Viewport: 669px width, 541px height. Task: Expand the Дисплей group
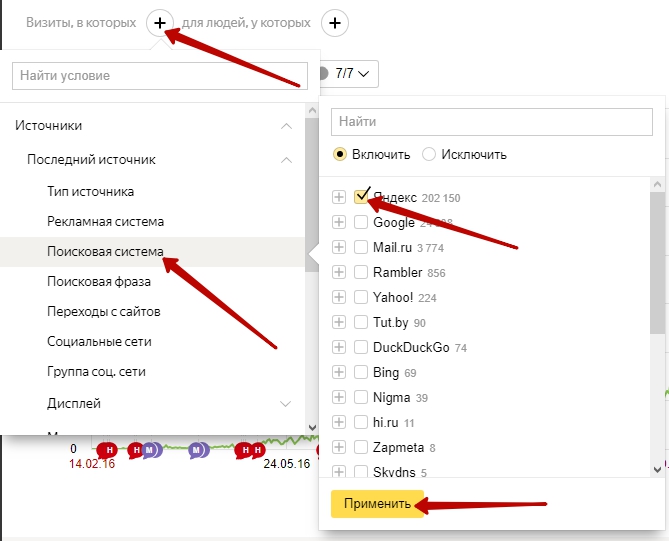click(x=285, y=404)
